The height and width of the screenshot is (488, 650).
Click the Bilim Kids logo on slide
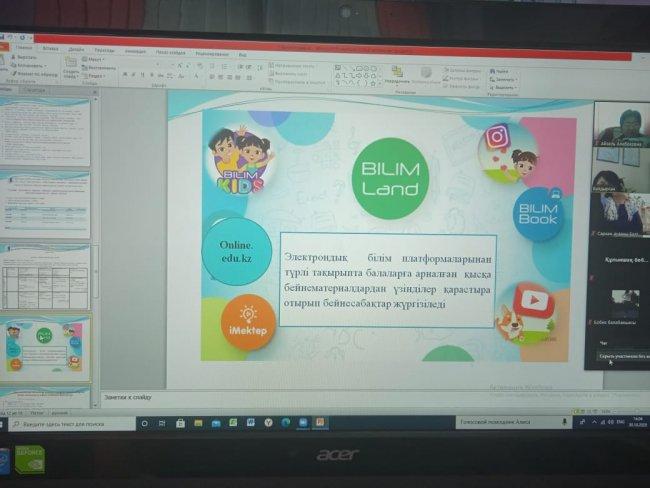(x=240, y=160)
